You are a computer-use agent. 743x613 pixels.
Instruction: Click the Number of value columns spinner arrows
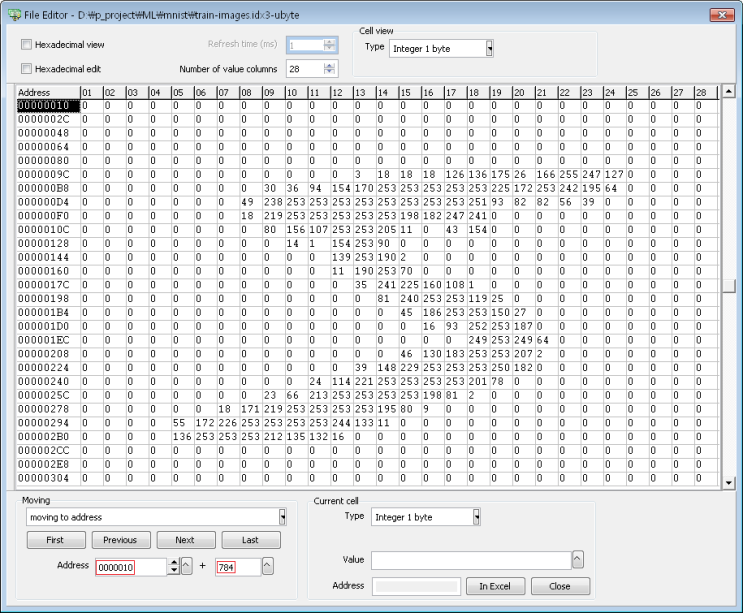click(x=330, y=69)
